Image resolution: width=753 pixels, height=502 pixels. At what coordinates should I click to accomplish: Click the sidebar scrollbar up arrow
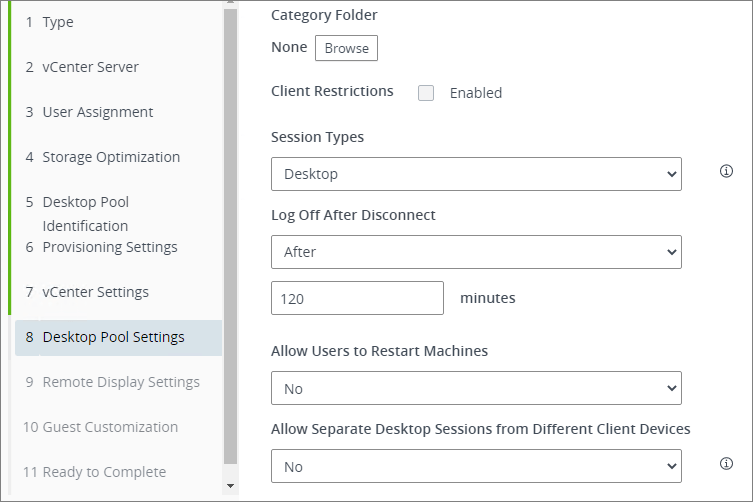tap(231, 5)
